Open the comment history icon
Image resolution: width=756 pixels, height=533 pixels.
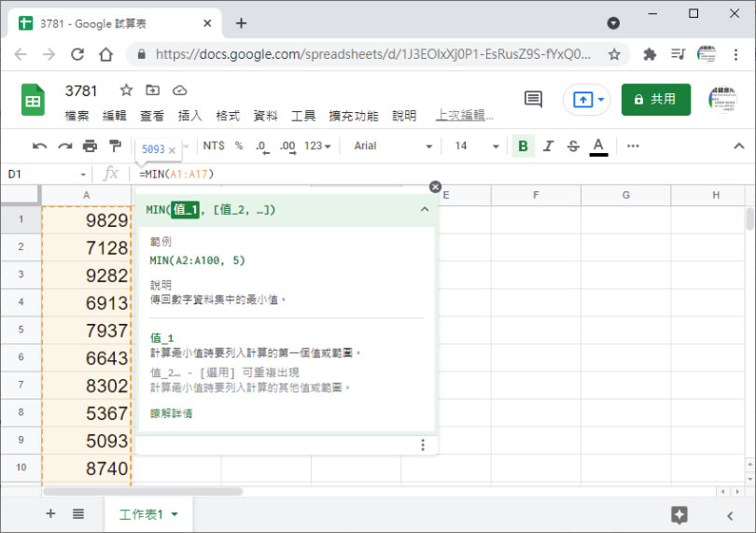[533, 99]
